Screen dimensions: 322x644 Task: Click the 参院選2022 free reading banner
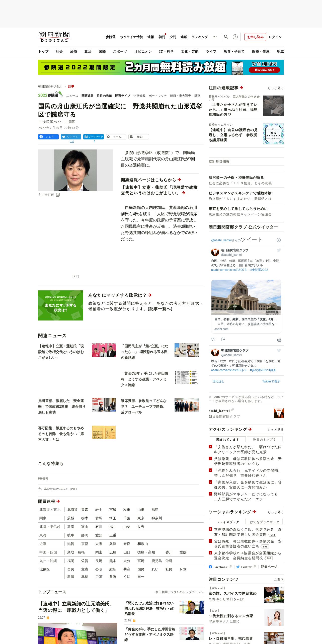(161, 67)
